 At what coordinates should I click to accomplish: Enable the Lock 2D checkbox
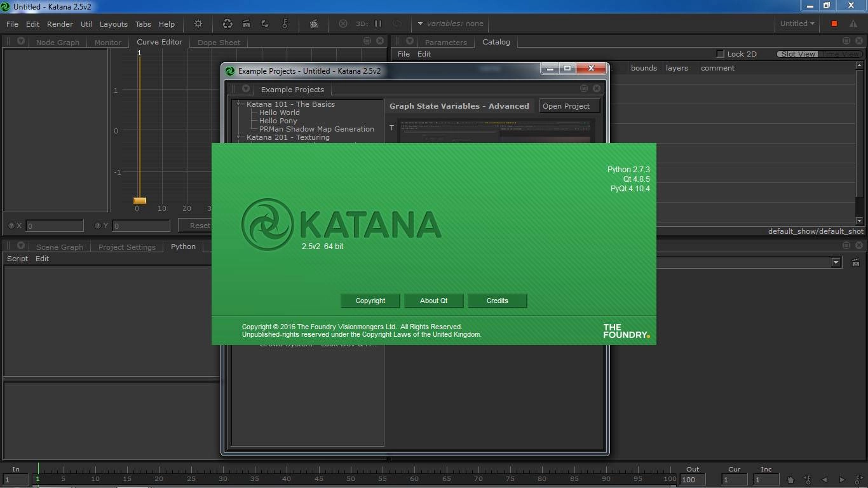(720, 54)
